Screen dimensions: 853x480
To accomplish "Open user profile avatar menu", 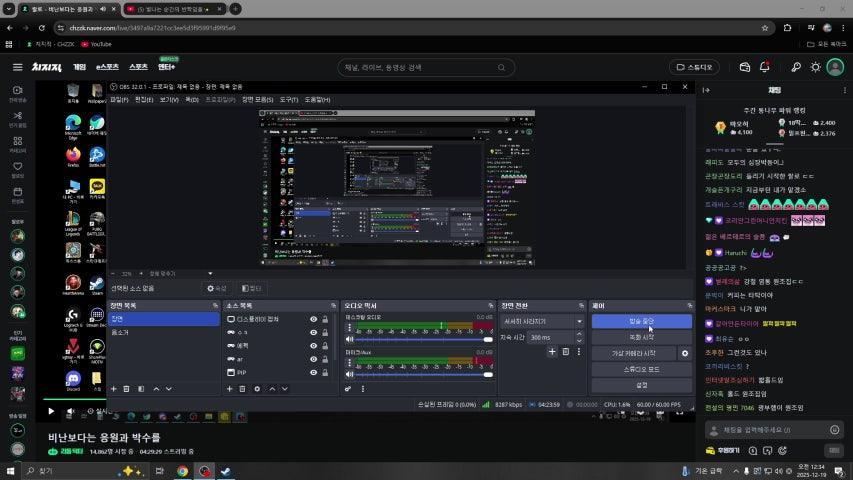I will (x=836, y=67).
